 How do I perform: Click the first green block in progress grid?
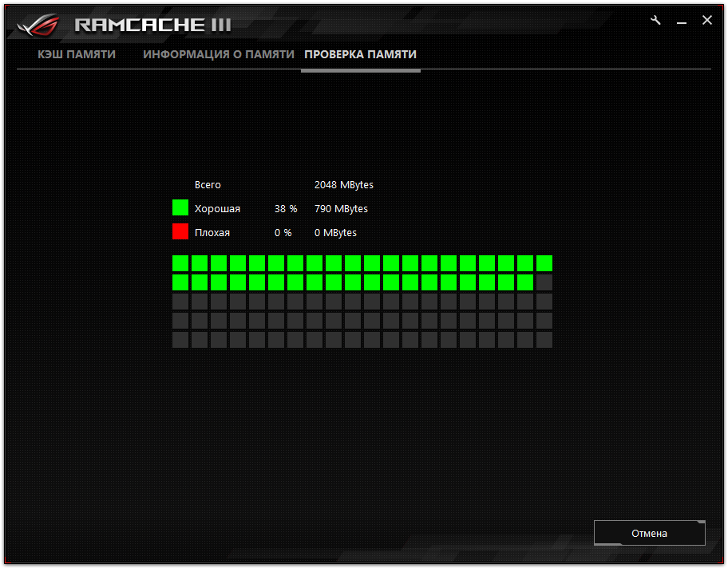180,263
